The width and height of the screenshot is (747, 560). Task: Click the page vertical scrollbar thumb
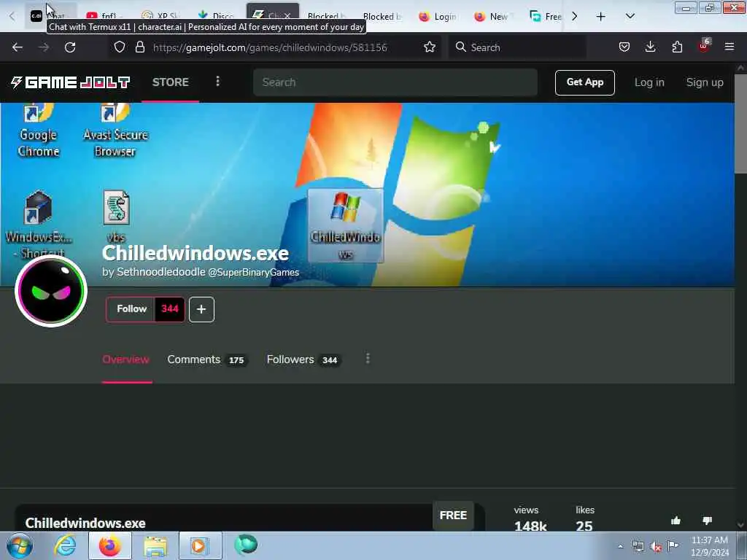tap(740, 124)
